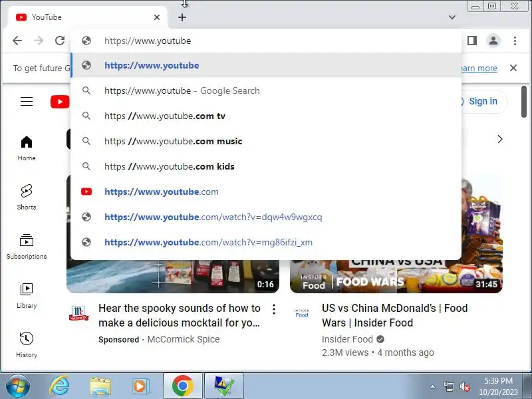532x399 pixels.
Task: Select the youtube.com kids suggestion
Action: pyautogui.click(x=266, y=166)
